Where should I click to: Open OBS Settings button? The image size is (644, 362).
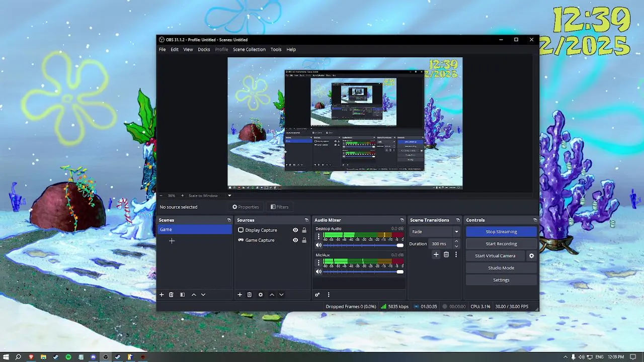501,280
